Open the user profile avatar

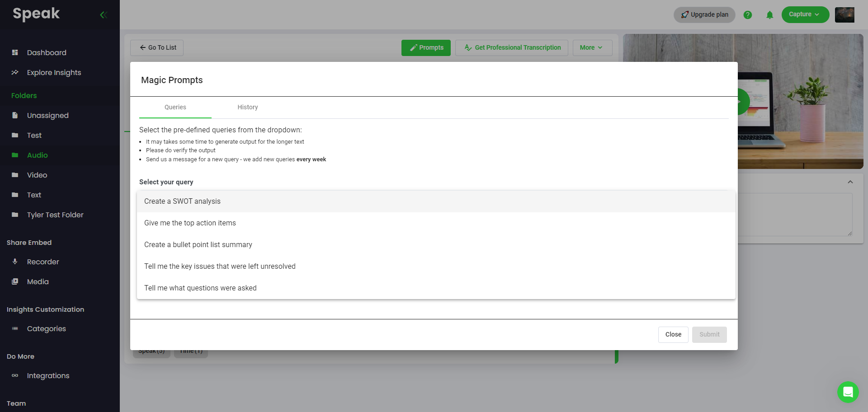pyautogui.click(x=844, y=15)
